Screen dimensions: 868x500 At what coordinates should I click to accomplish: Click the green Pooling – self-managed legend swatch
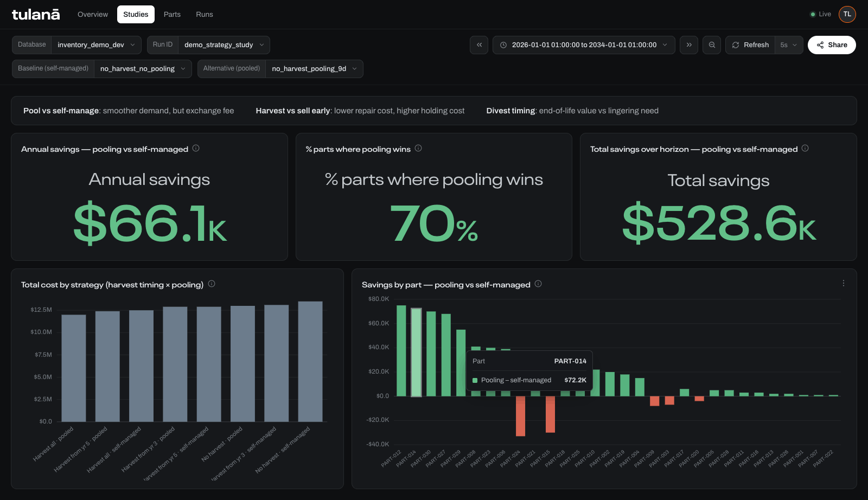[x=475, y=380]
